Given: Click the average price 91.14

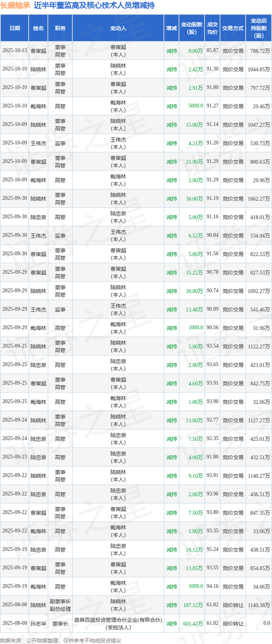Looking at the screenshot, I should tap(212, 124).
